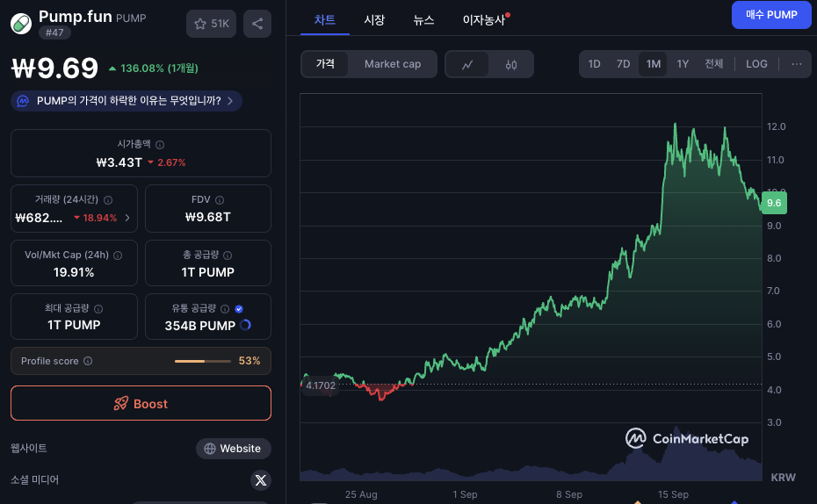Open the 시장 tab
The width and height of the screenshot is (817, 504).
pos(374,19)
